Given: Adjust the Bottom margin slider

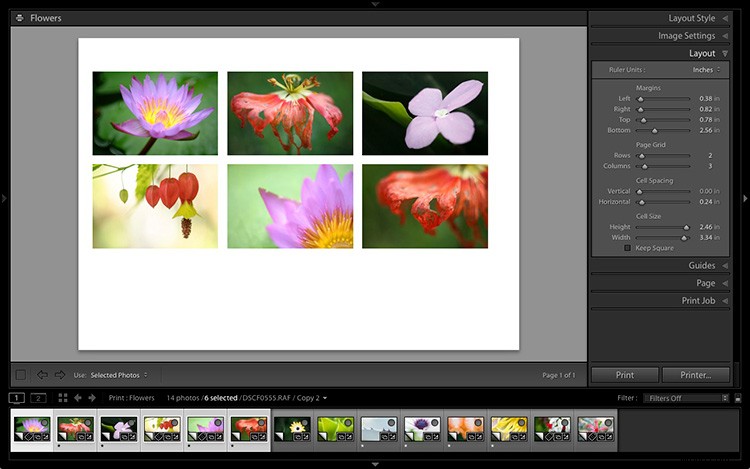Looking at the screenshot, I should (x=654, y=131).
